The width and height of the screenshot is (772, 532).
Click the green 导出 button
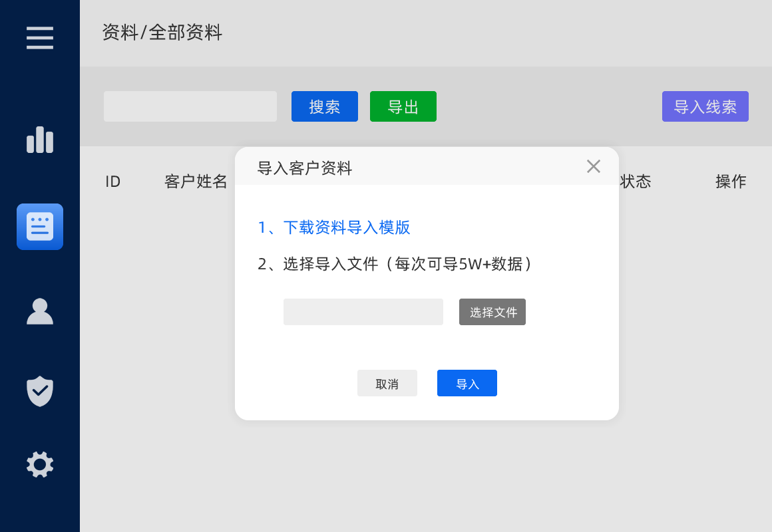coord(403,106)
